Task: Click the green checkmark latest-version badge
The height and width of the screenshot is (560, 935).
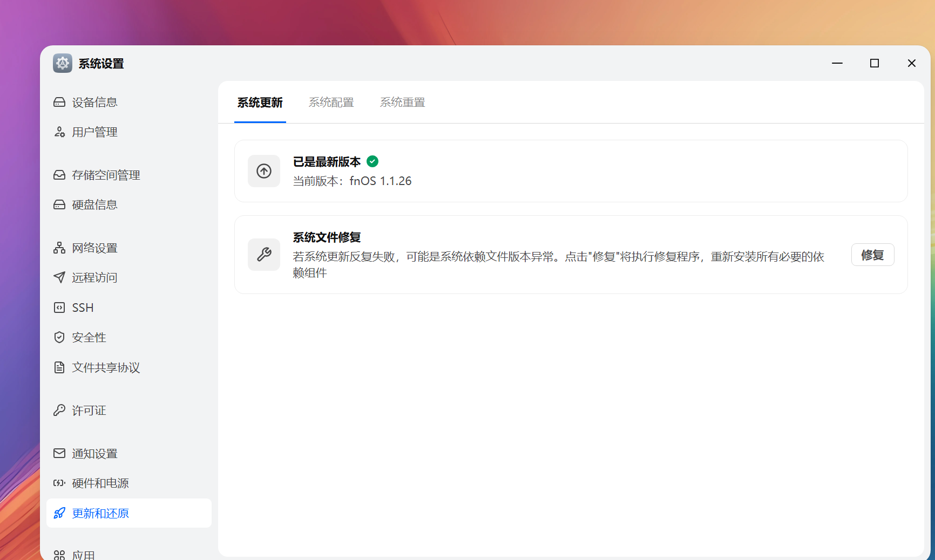Action: tap(372, 161)
